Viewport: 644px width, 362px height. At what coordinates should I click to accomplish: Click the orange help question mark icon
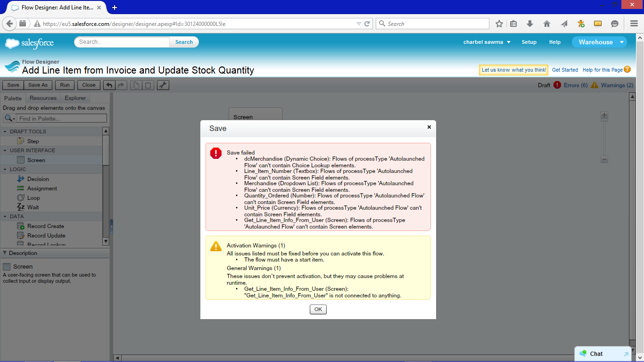click(627, 69)
